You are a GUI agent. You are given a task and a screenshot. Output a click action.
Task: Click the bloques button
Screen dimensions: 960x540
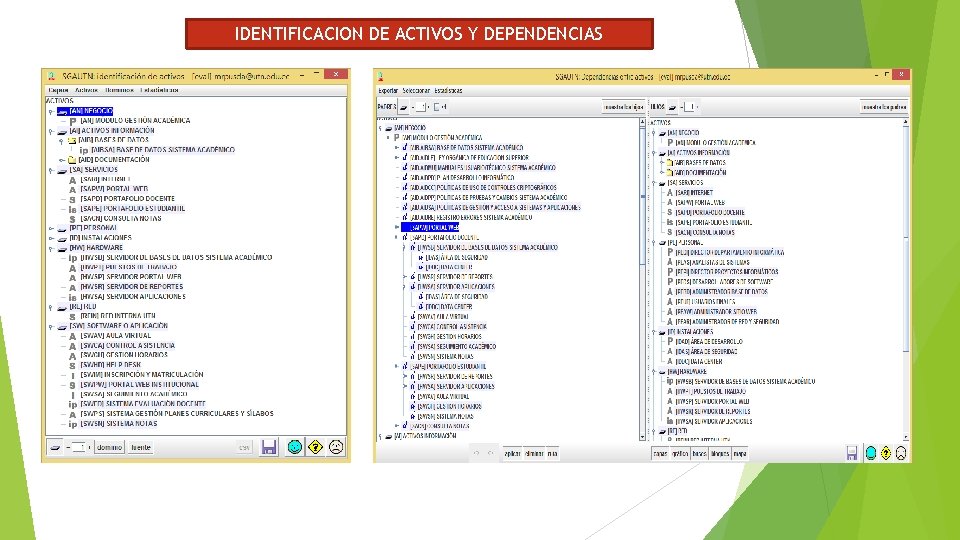click(720, 454)
